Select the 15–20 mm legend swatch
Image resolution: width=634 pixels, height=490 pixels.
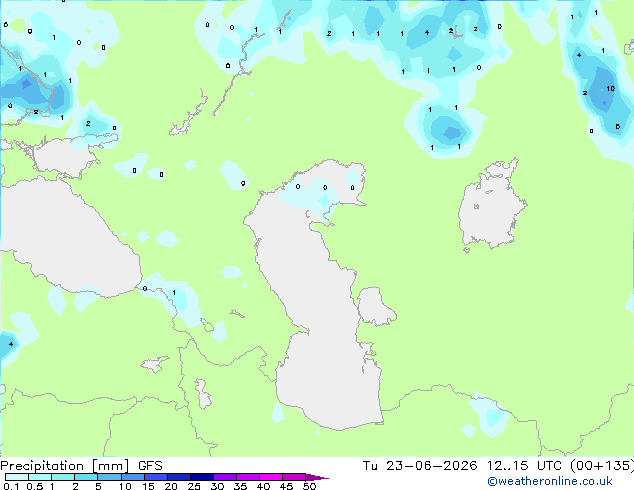(x=155, y=477)
